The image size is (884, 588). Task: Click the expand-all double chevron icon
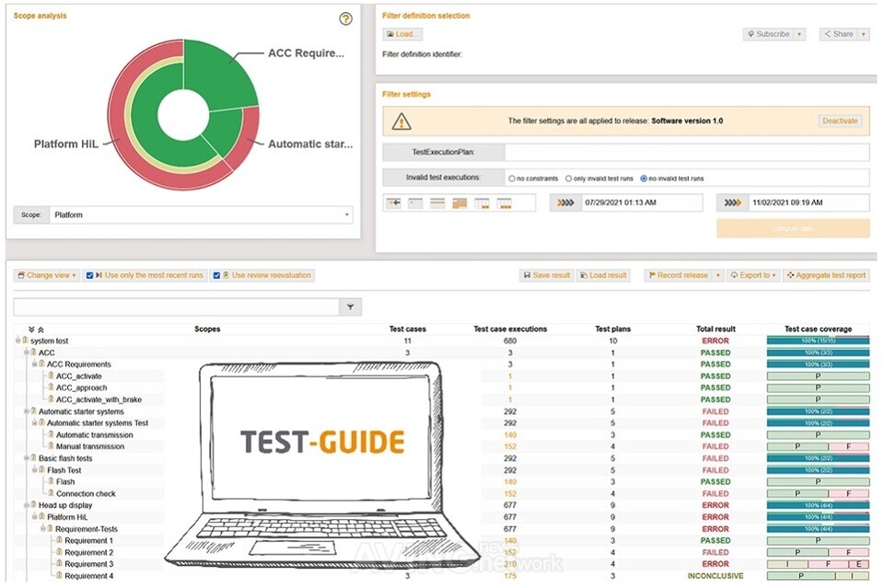point(31,329)
